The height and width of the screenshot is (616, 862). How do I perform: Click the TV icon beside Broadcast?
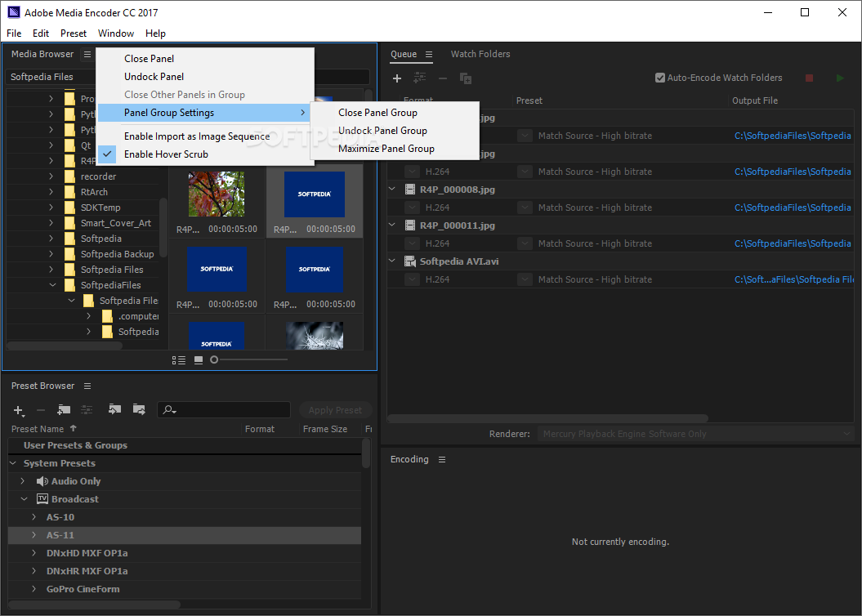42,499
